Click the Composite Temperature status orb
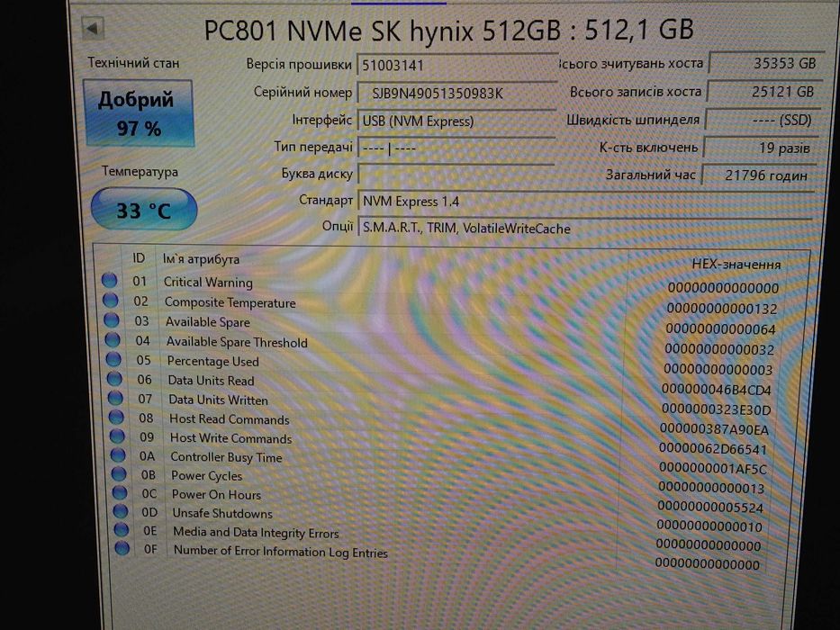 coord(111,300)
